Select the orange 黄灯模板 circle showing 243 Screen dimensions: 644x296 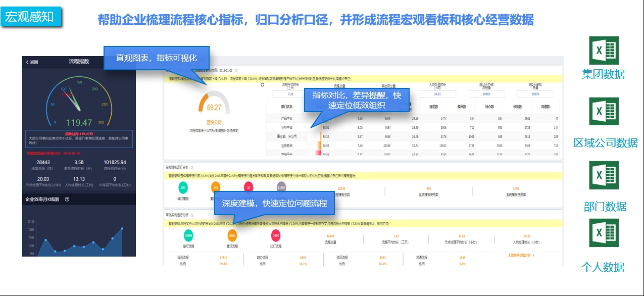pos(216,187)
